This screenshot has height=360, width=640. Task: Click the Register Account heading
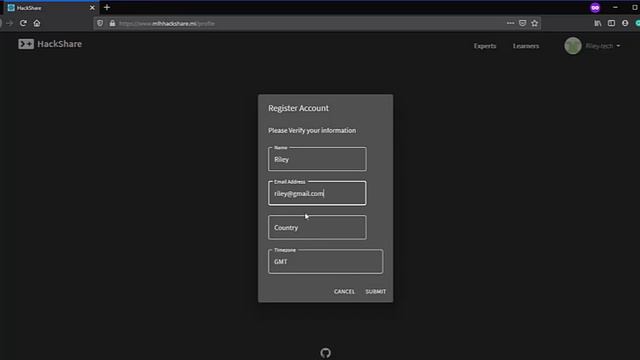(x=298, y=108)
